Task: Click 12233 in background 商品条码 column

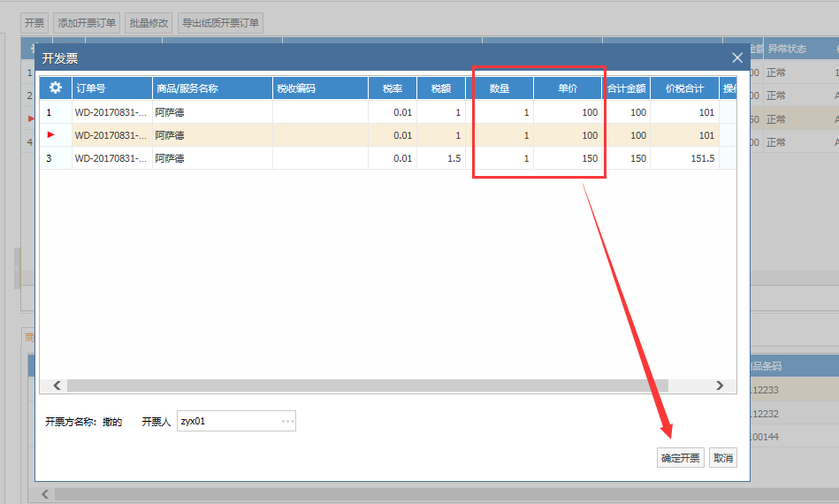Action: point(764,390)
